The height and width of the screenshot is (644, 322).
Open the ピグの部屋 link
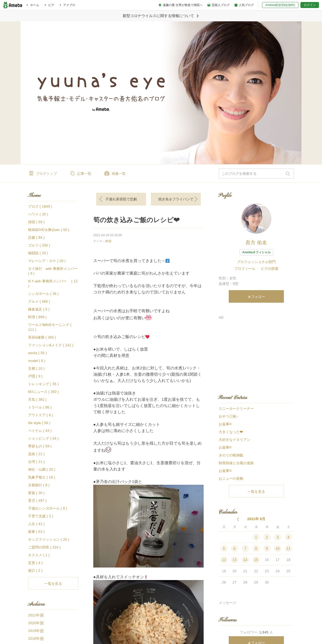pos(270,269)
